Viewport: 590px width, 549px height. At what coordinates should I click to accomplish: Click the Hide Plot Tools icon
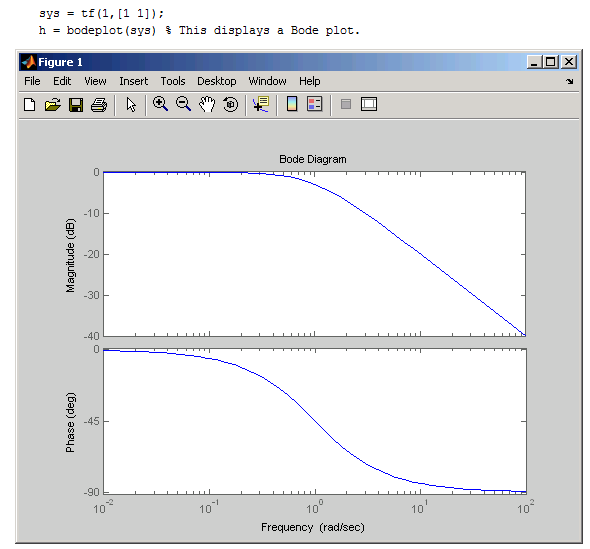point(346,104)
